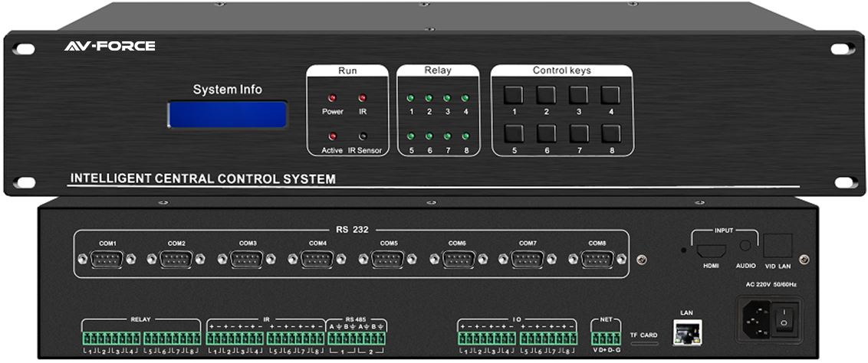Click Relay LED number 5
Image resolution: width=868 pixels, height=363 pixels.
pyautogui.click(x=411, y=136)
